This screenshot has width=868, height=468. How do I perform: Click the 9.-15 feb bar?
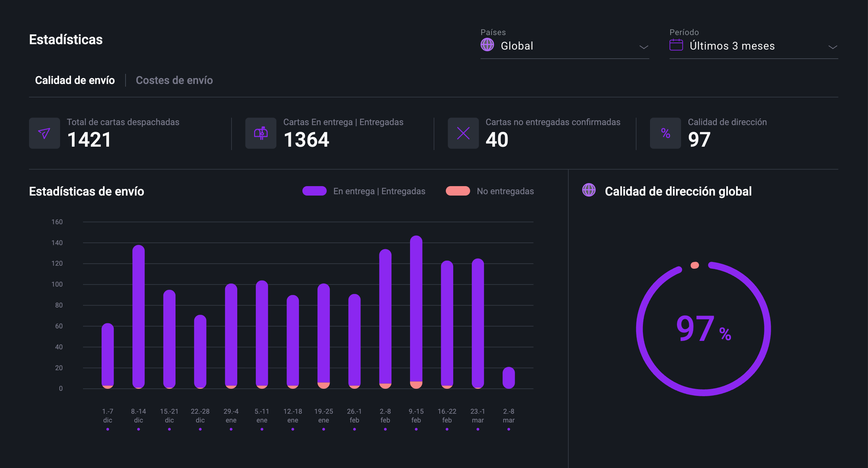[416, 310]
